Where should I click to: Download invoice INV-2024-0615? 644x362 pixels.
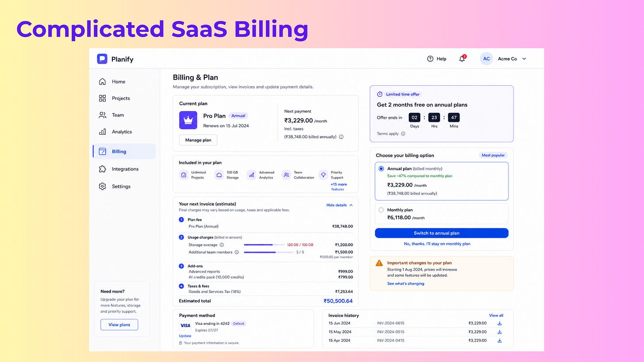pyautogui.click(x=499, y=323)
